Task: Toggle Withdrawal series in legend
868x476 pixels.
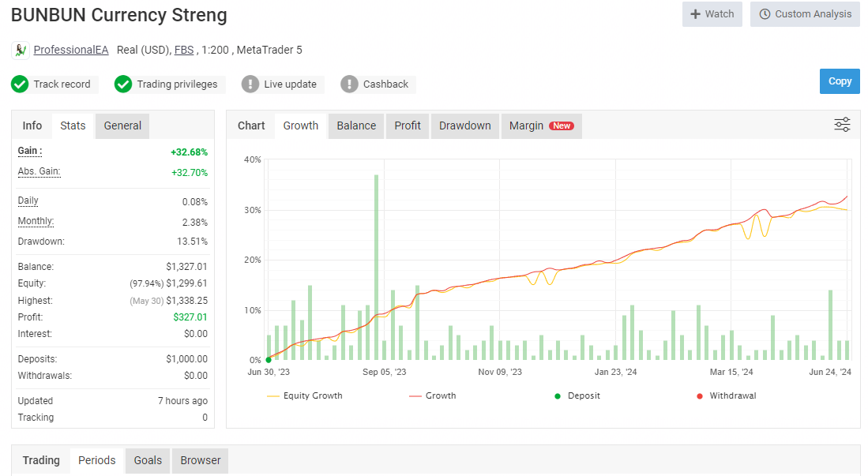Action: [x=725, y=395]
